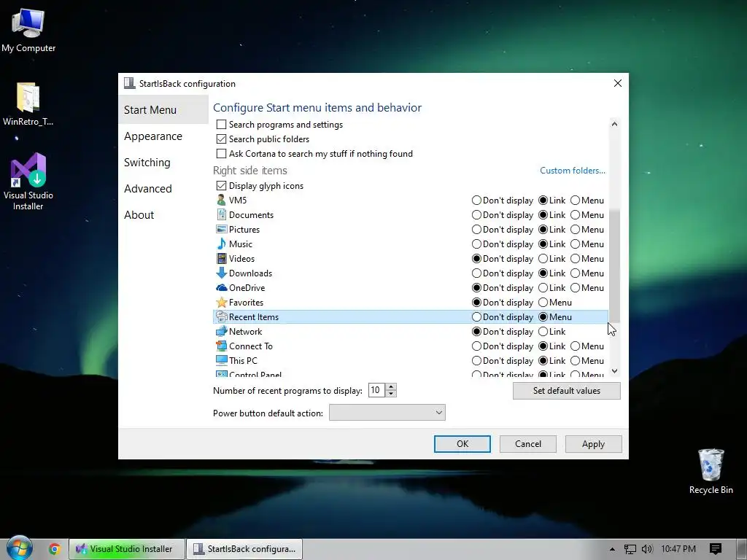Click the Recent Items icon

pos(221,316)
